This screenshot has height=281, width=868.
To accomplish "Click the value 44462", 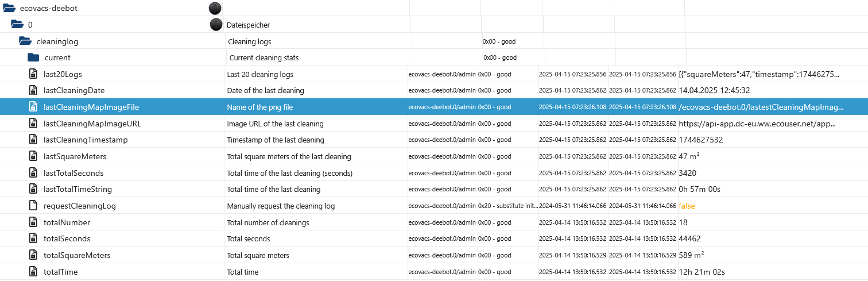I will [689, 238].
